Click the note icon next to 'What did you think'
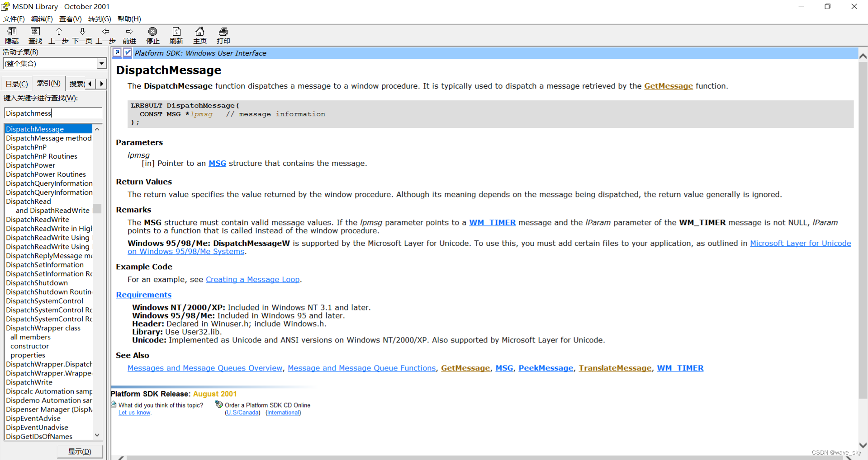 (x=114, y=404)
